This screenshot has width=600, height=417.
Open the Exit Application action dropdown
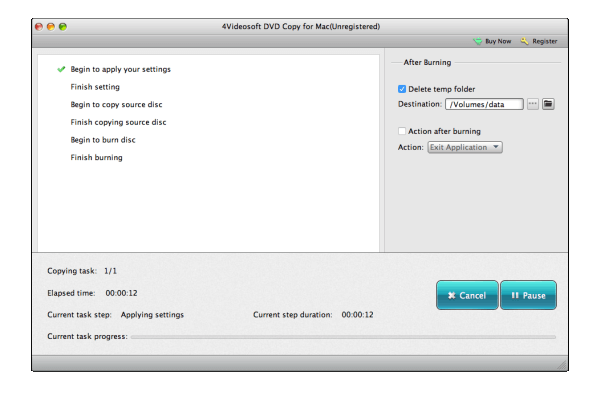pyautogui.click(x=465, y=147)
